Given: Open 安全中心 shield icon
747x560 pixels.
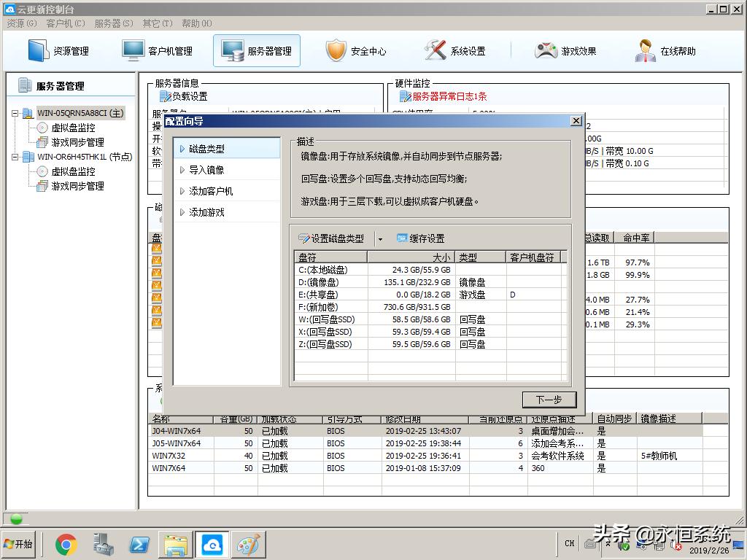Looking at the screenshot, I should coord(336,51).
